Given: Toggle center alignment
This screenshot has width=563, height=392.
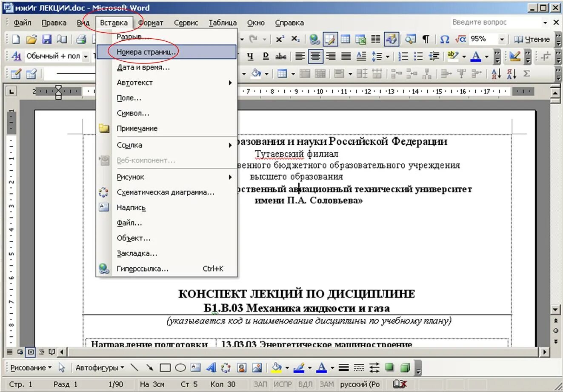Looking at the screenshot, I should [x=316, y=56].
